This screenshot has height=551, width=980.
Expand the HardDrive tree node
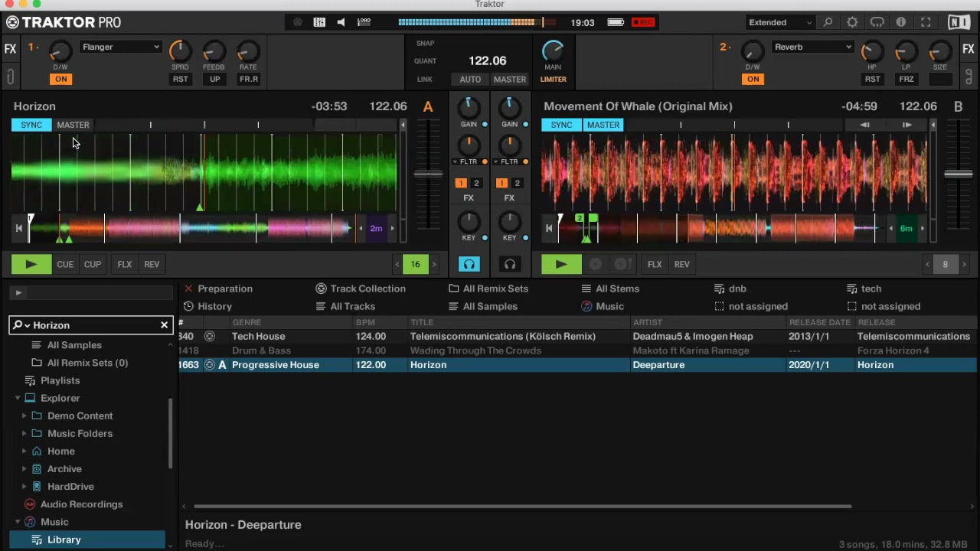pyautogui.click(x=24, y=486)
